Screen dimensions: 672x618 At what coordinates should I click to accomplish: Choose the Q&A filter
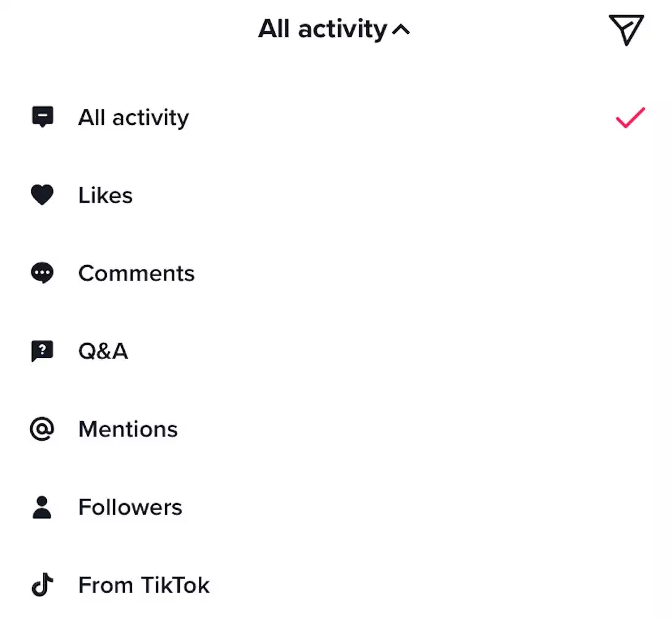click(x=103, y=351)
